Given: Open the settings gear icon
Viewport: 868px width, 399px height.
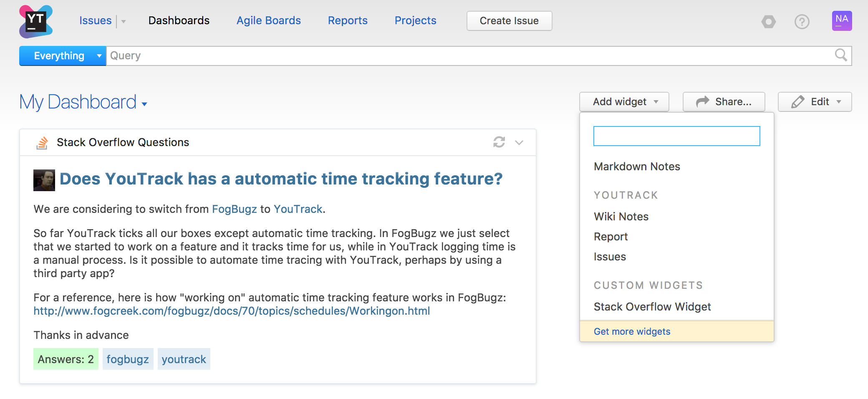Looking at the screenshot, I should click(x=768, y=21).
